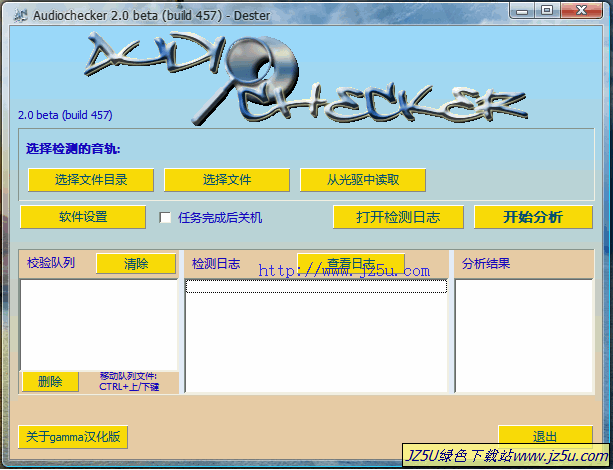Click the 查看日志 view log button

tap(351, 263)
